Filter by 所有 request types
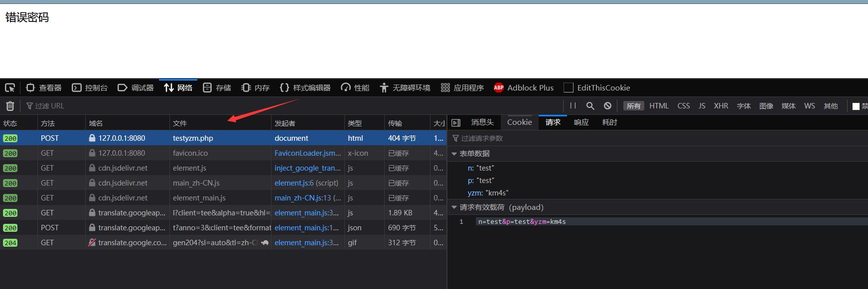868x289 pixels. click(x=634, y=106)
